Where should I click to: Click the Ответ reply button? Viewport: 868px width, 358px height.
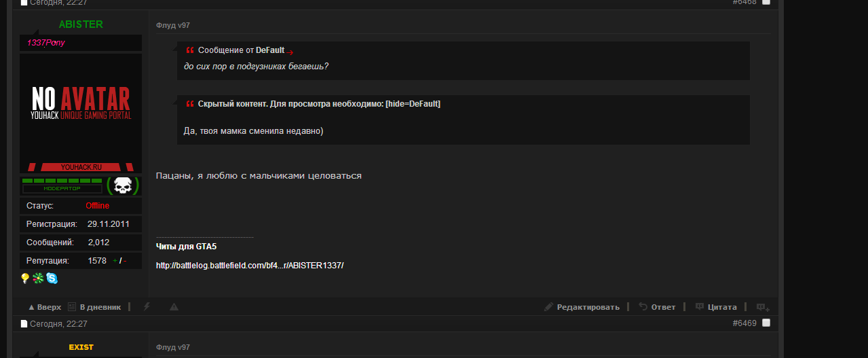click(x=657, y=307)
